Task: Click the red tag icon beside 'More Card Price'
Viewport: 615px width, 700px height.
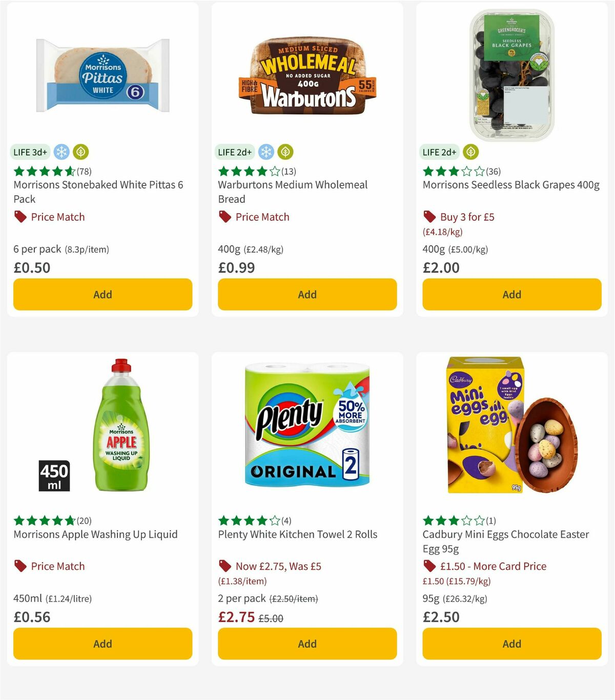Action: click(428, 567)
